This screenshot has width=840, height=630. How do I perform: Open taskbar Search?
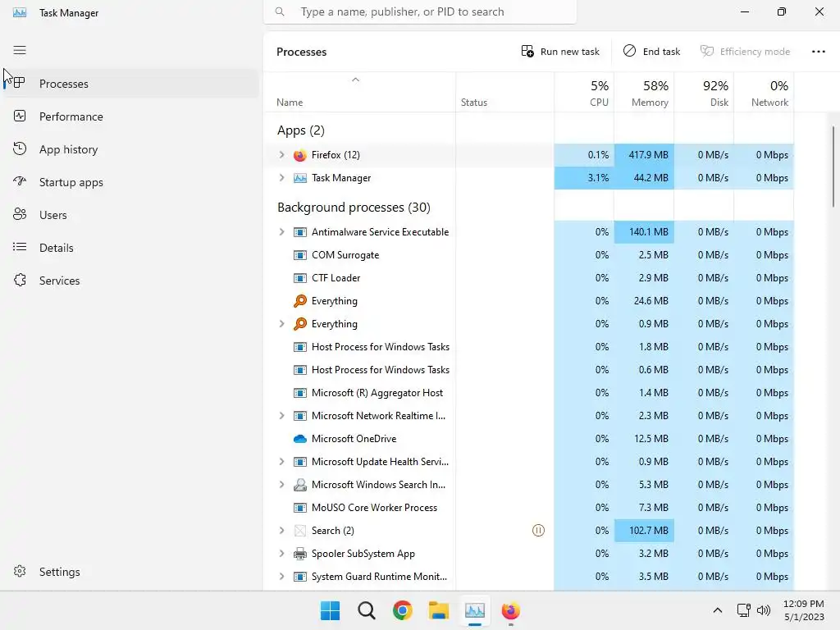[367, 610]
